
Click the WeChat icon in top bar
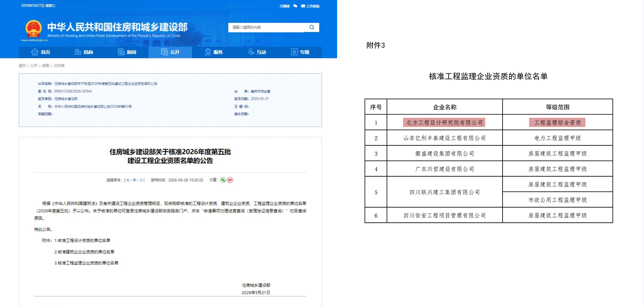pos(295,6)
